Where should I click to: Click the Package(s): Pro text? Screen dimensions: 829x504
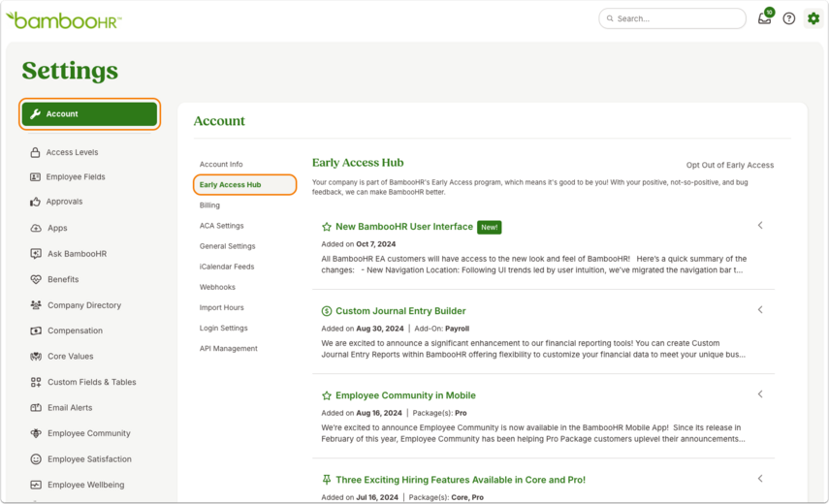(x=439, y=413)
